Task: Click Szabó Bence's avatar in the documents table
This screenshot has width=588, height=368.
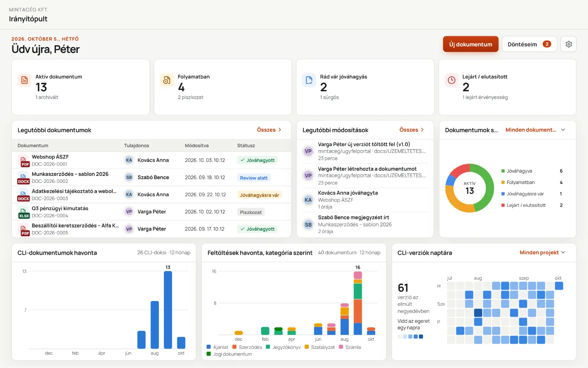Action: pyautogui.click(x=129, y=177)
